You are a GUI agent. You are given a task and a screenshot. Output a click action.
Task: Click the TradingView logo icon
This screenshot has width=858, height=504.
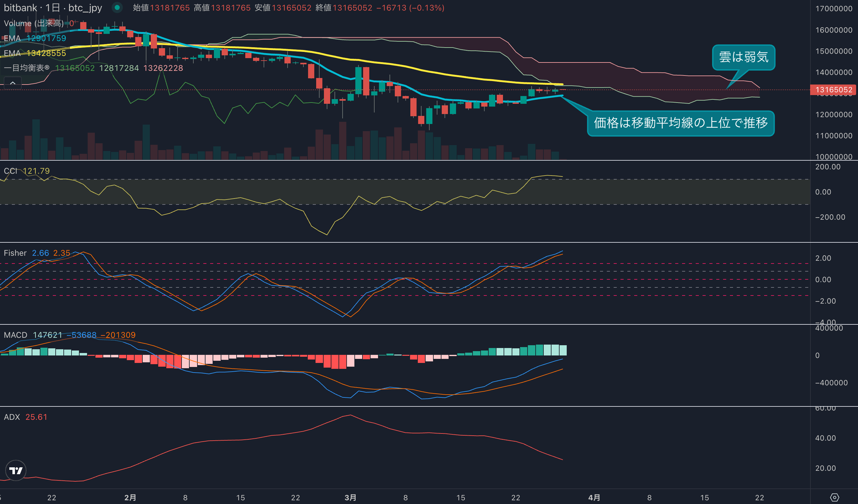[16, 470]
